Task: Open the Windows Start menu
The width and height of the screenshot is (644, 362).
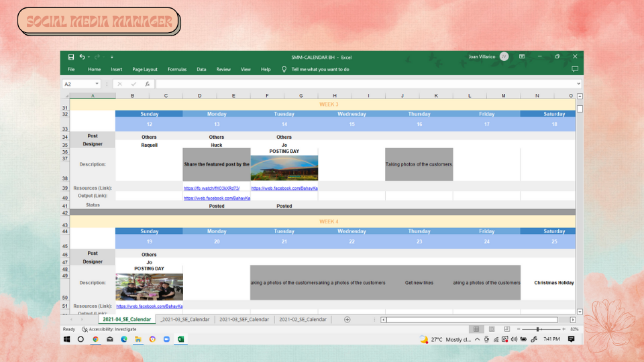Action: 67,339
